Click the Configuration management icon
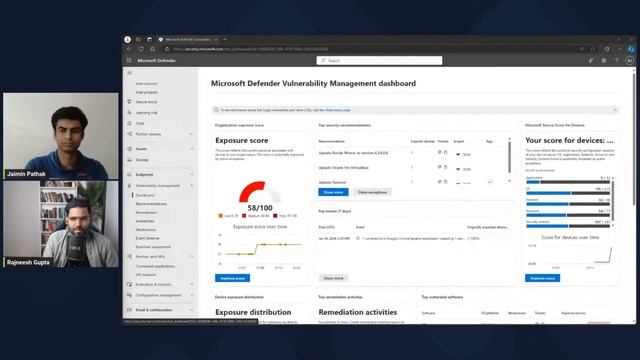Viewport: 640px width, 360px height. point(129,295)
